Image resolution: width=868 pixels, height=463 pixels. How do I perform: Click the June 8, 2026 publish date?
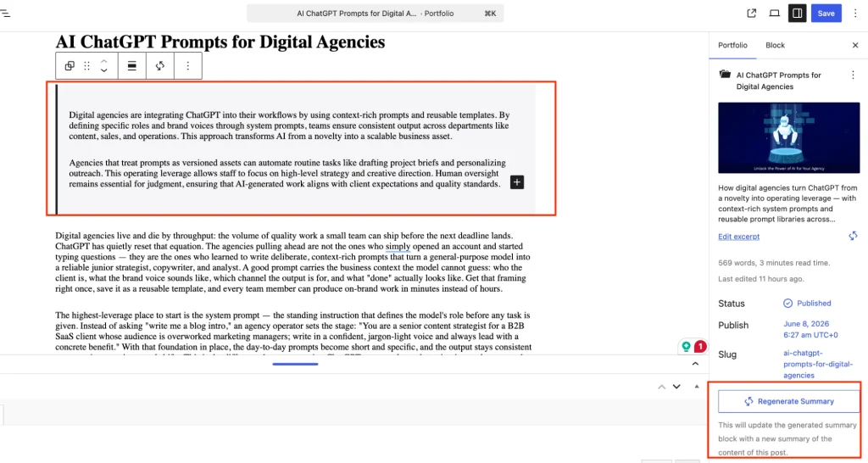click(x=810, y=329)
